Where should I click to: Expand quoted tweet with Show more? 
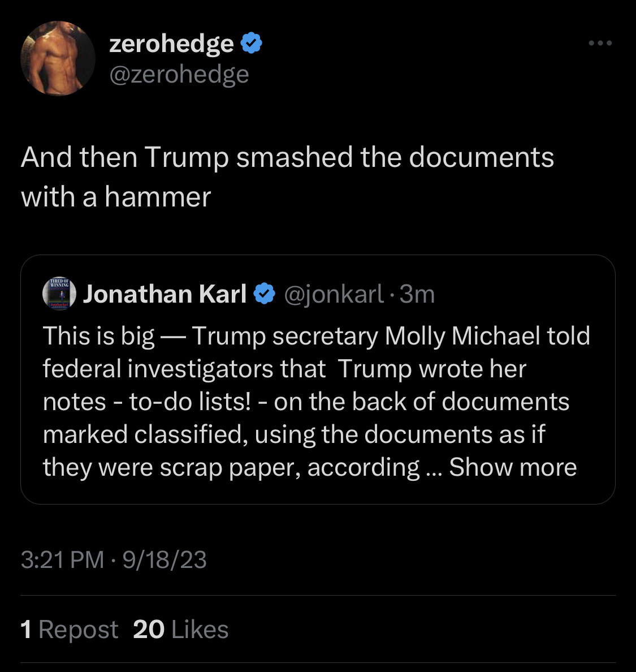click(x=513, y=467)
